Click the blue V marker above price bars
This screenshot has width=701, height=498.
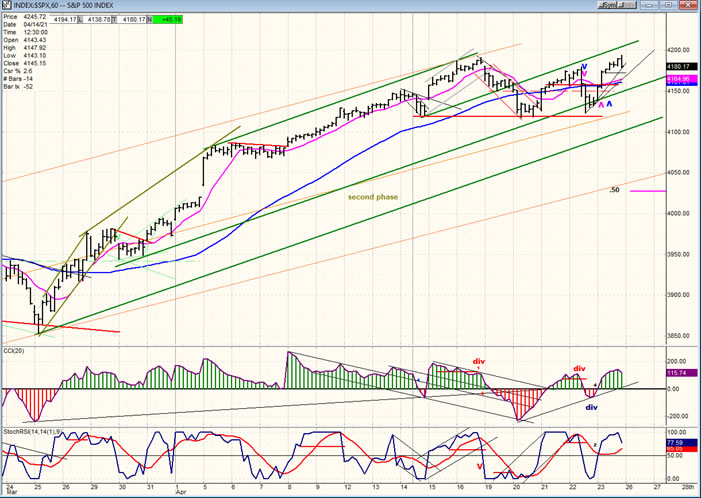584,67
